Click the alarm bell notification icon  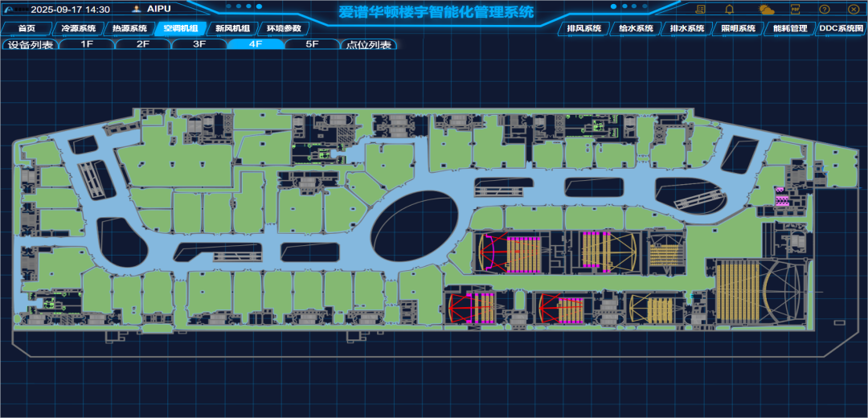[729, 9]
